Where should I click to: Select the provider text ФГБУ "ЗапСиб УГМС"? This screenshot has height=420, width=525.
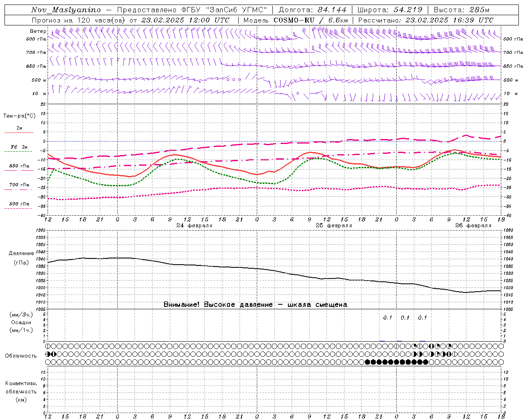tap(225, 10)
